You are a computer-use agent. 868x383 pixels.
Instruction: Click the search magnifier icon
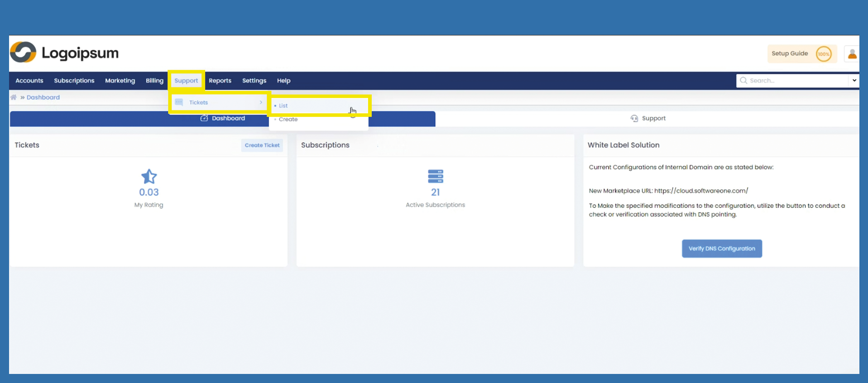point(743,81)
